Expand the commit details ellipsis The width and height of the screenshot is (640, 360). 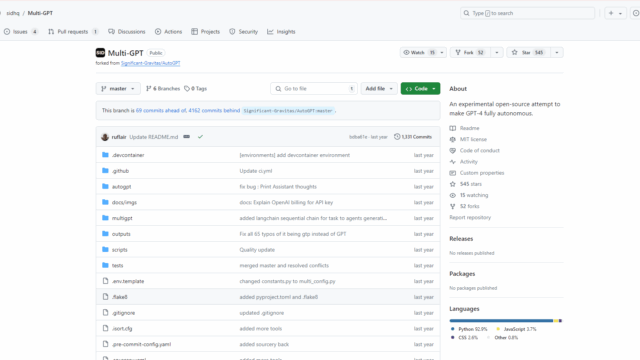click(187, 137)
